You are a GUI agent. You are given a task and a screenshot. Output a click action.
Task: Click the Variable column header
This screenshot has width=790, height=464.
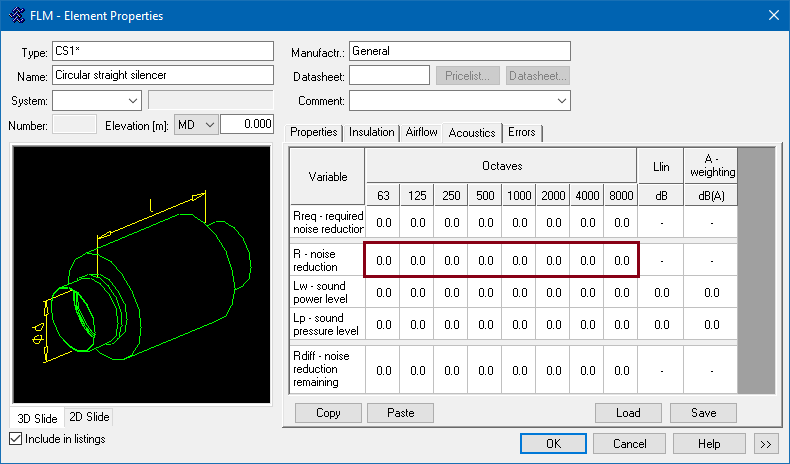(x=328, y=176)
